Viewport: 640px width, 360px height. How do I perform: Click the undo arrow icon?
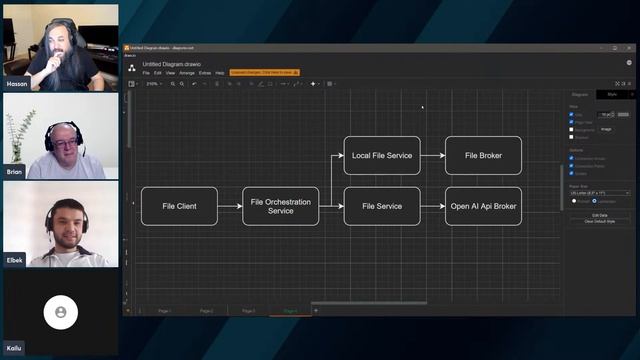pos(194,84)
